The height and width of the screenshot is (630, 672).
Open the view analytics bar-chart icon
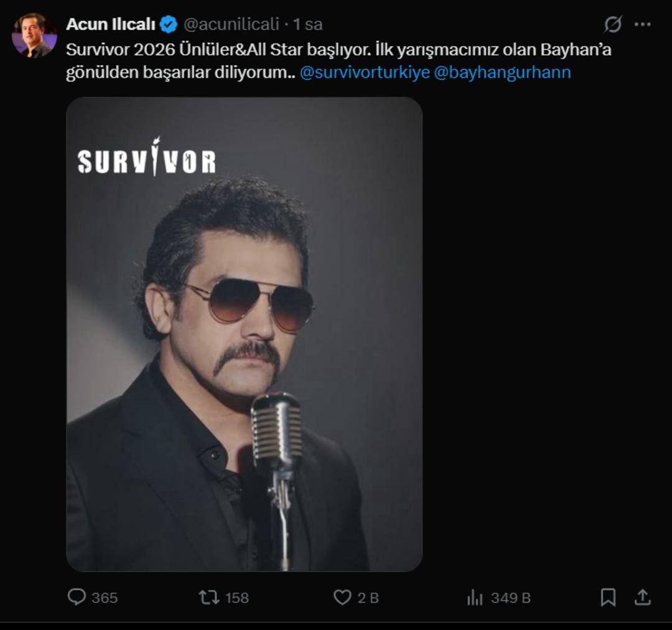[x=475, y=598]
